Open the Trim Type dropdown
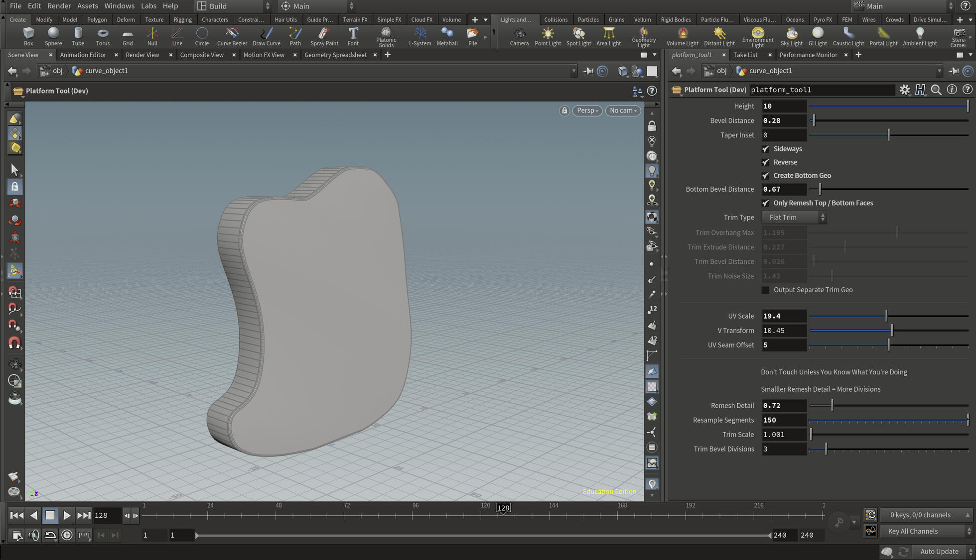The image size is (976, 560). (794, 218)
